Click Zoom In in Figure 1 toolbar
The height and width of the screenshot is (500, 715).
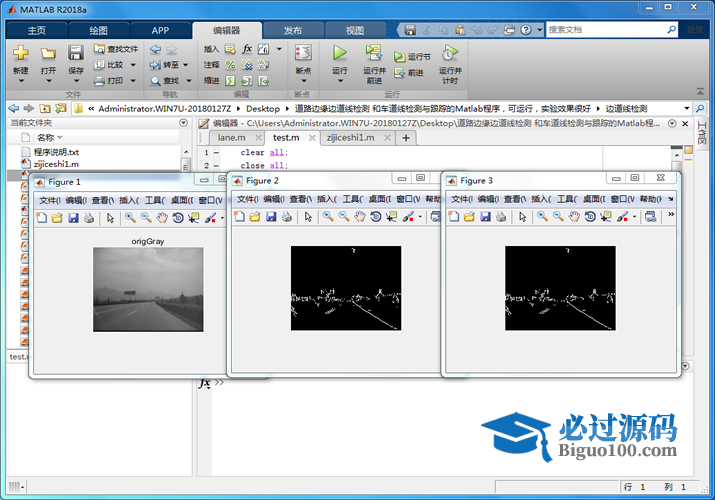point(130,218)
